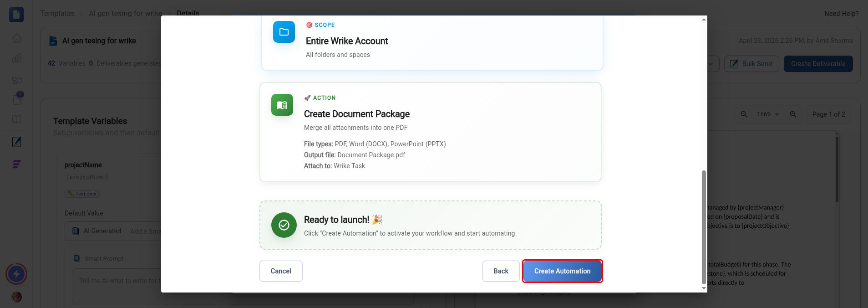The width and height of the screenshot is (868, 308).
Task: Open the sidebar edit pencil icon
Action: tap(17, 142)
